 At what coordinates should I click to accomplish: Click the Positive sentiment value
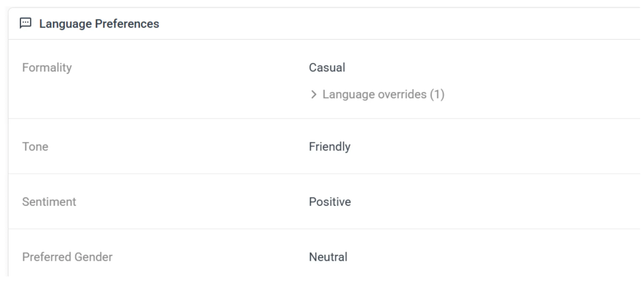tap(330, 202)
